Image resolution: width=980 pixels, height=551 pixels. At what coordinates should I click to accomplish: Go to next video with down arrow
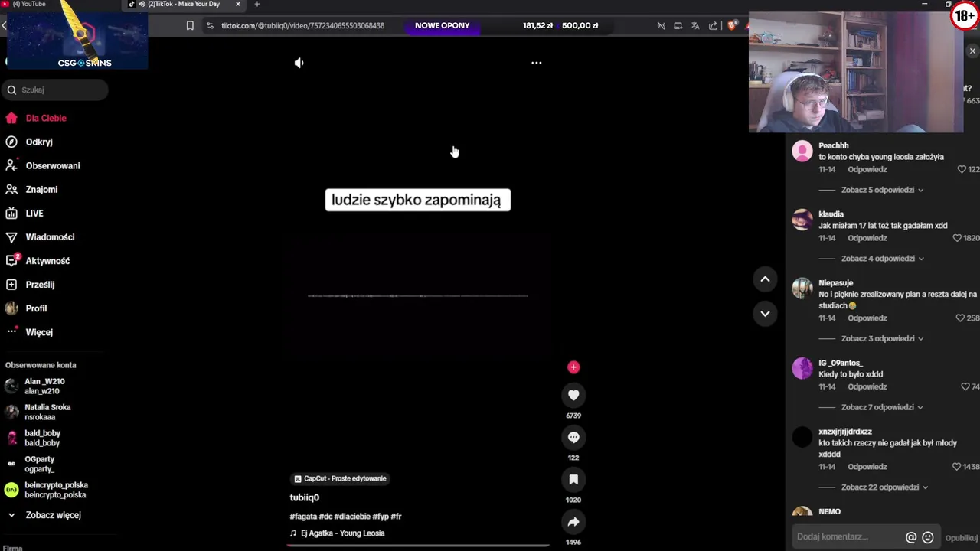765,313
